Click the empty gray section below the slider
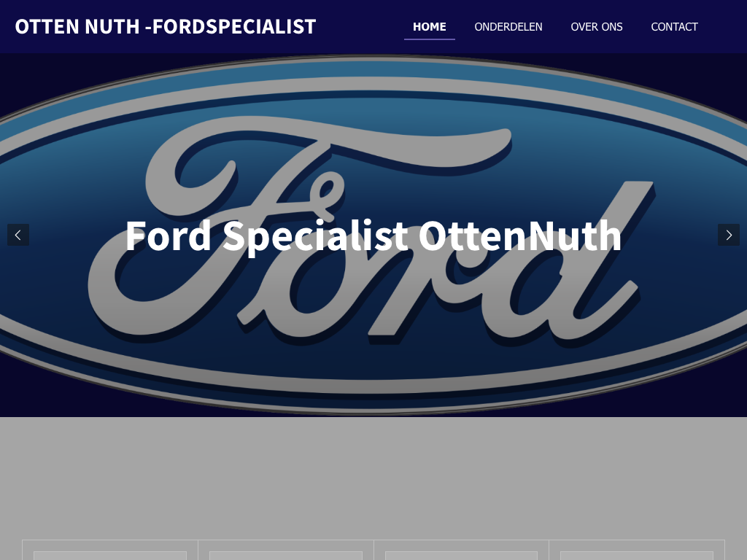Image resolution: width=747 pixels, height=560 pixels. click(373, 476)
